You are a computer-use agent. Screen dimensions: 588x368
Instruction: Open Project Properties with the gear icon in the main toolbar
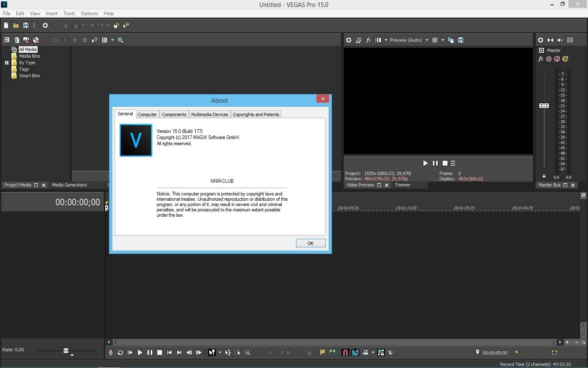[45, 25]
